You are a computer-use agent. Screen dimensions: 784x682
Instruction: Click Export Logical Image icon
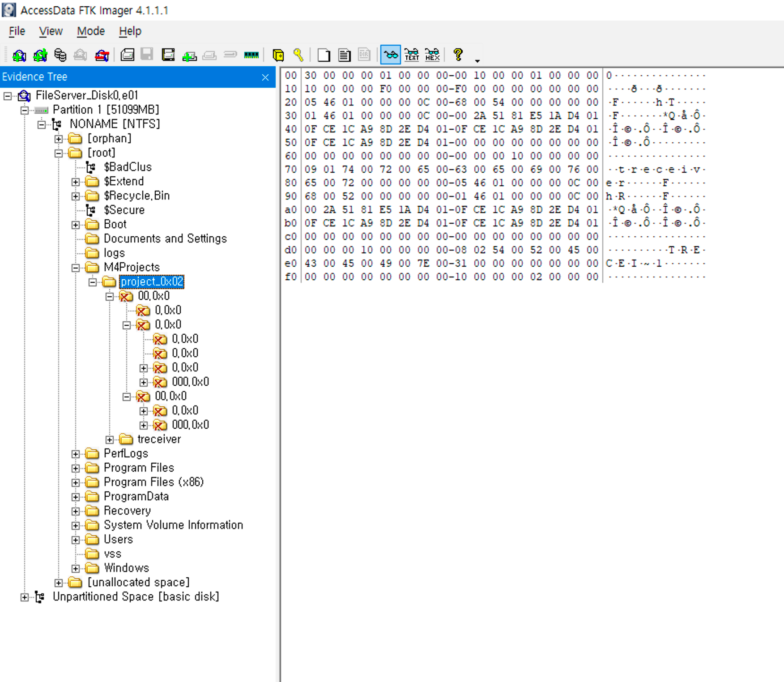pyautogui.click(x=168, y=55)
